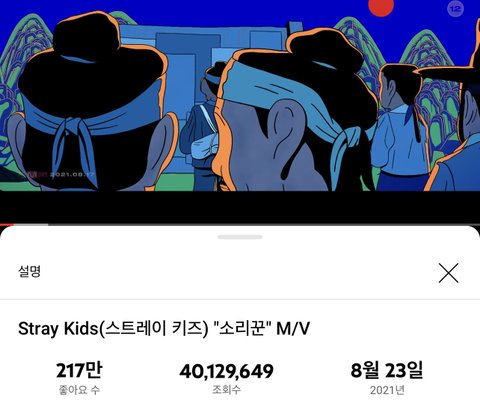The width and height of the screenshot is (480, 412).
Task: Tap the 설명 panel header text
Action: coord(29,271)
